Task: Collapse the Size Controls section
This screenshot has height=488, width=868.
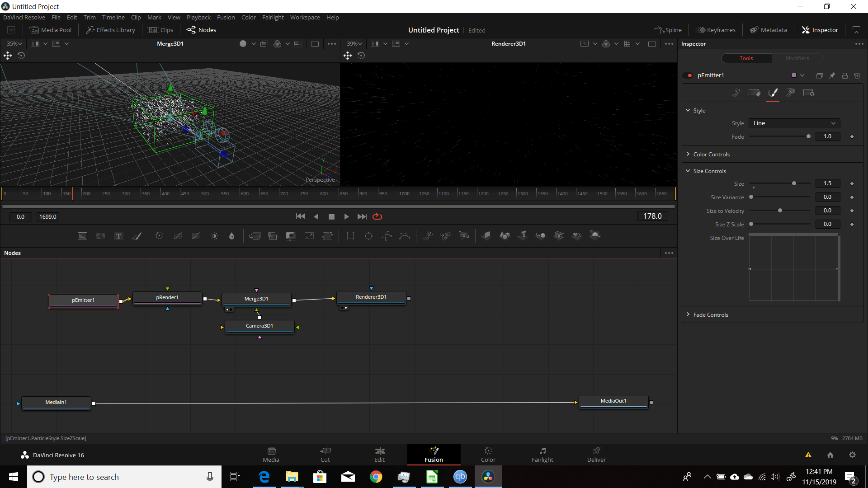Action: 688,171
